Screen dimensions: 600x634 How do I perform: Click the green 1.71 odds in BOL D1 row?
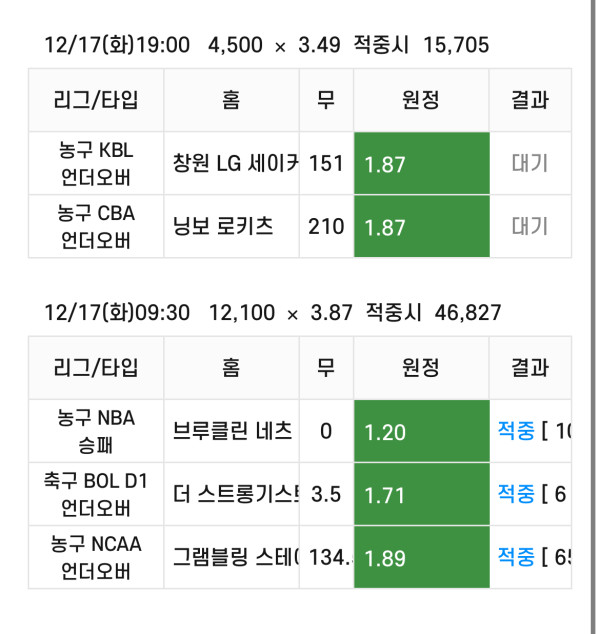[421, 494]
